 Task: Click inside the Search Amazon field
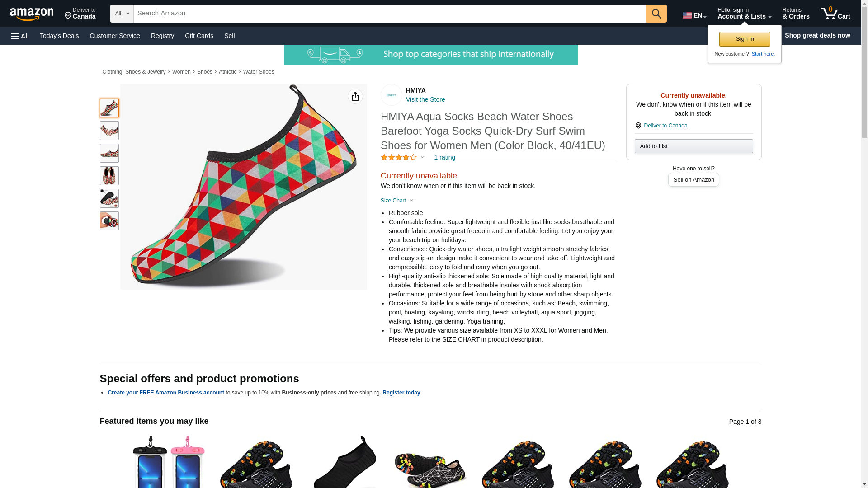[x=390, y=14]
